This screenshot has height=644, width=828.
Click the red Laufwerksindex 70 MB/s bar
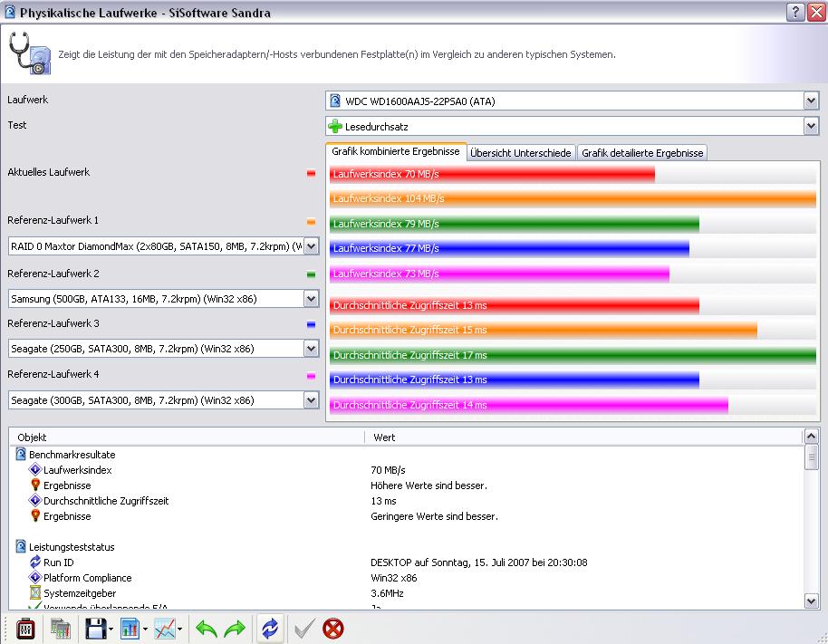point(492,174)
